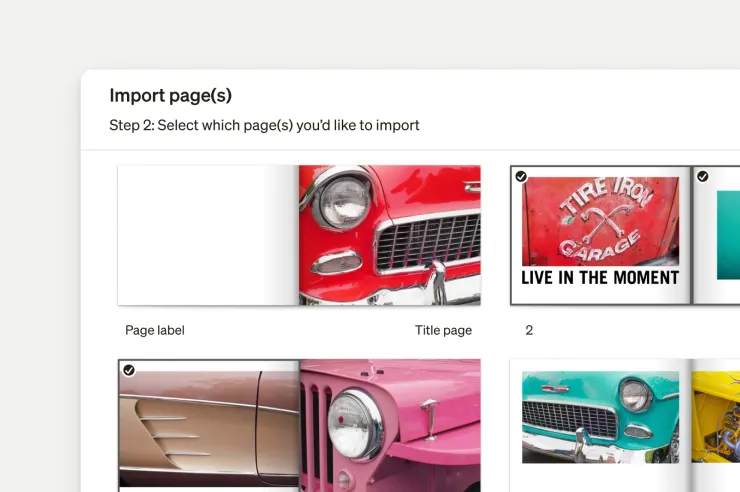Click the Tire Iron Garage page thumbnail
Image resolution: width=740 pixels, height=492 pixels.
pyautogui.click(x=600, y=235)
